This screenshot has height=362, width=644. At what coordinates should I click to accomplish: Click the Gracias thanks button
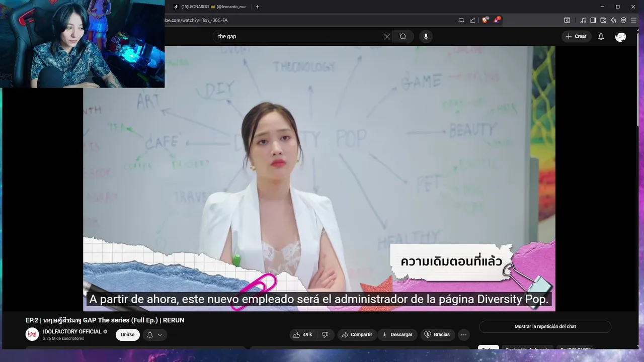point(437,335)
